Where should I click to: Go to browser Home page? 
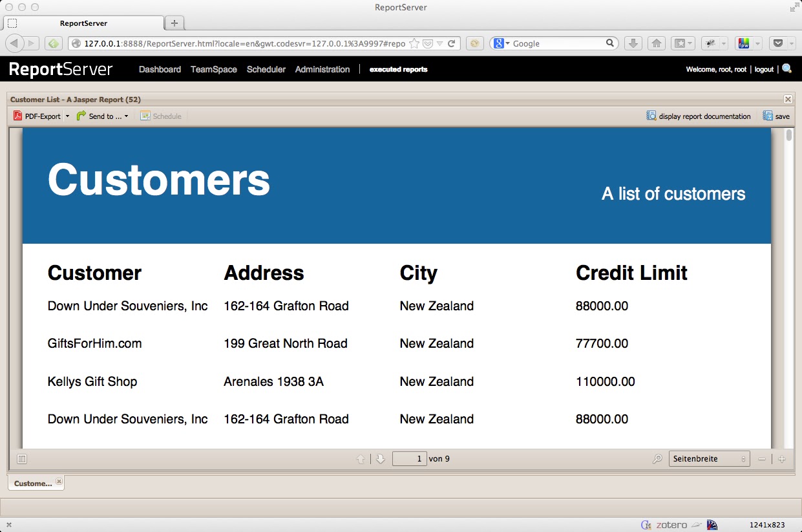click(x=657, y=43)
